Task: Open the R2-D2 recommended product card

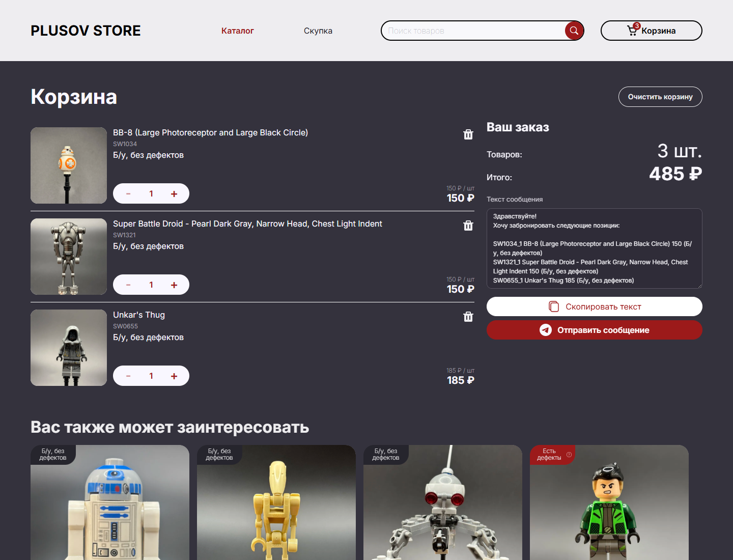Action: tap(110, 502)
